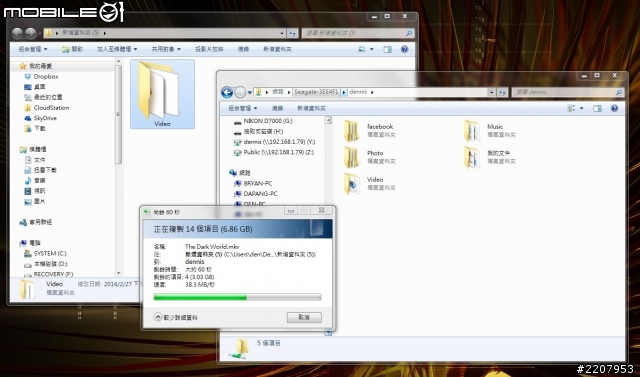Select the large Video folder thumbnail

coord(162,94)
